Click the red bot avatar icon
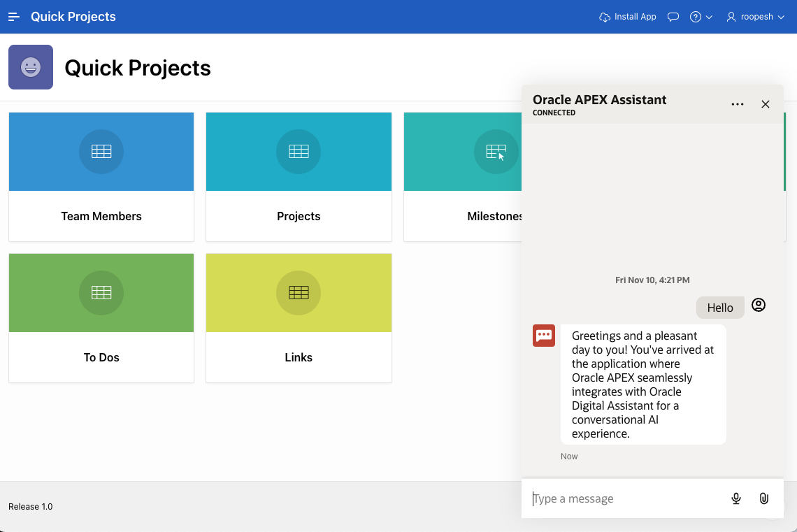 544,336
